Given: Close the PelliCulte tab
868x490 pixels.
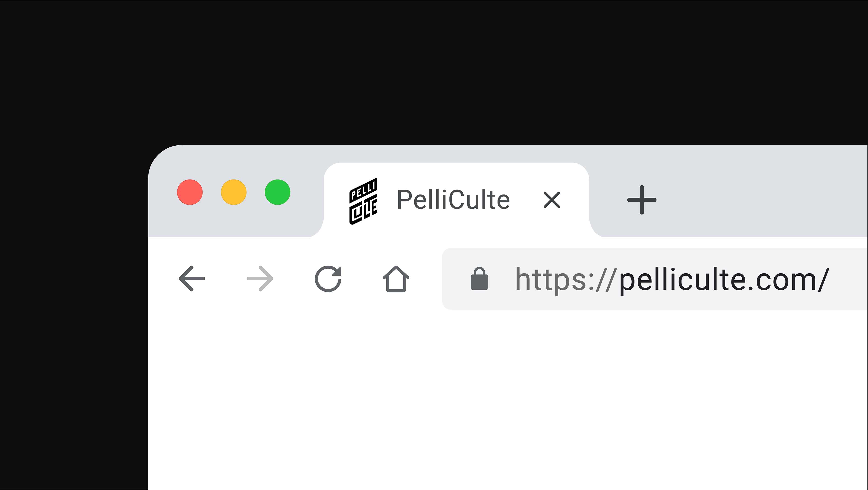Looking at the screenshot, I should pyautogui.click(x=552, y=200).
